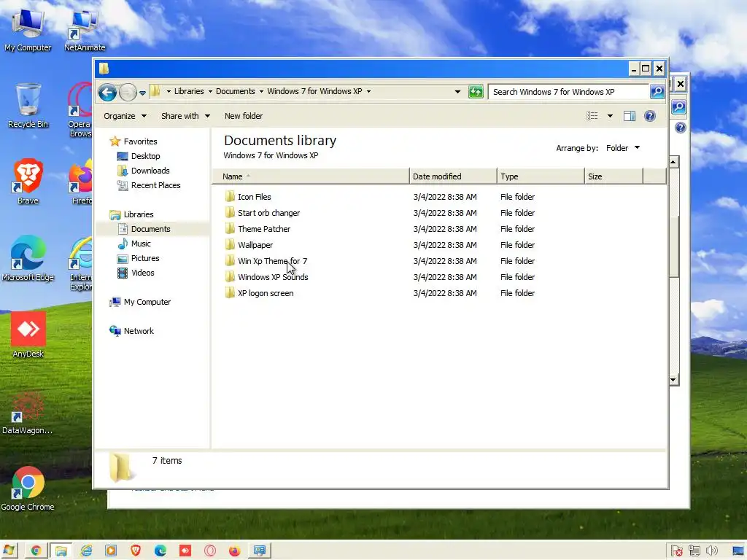This screenshot has height=560, width=747.
Task: Click into the Search Windows 7 for Windows XP field
Action: 569,91
